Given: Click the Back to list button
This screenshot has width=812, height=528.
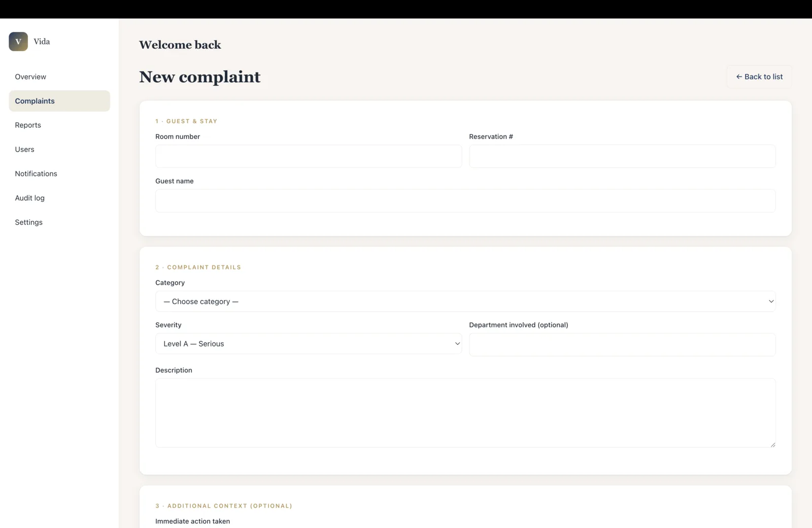Looking at the screenshot, I should (759, 77).
